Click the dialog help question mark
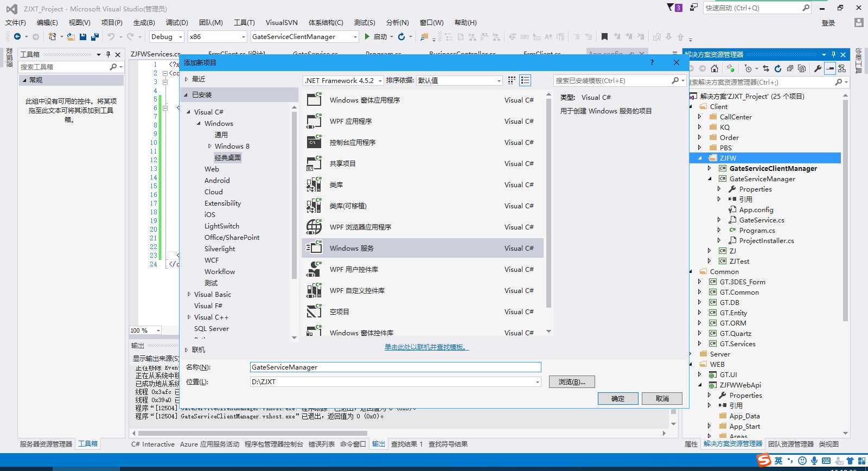Viewport: 868px width, 471px height. coord(652,62)
